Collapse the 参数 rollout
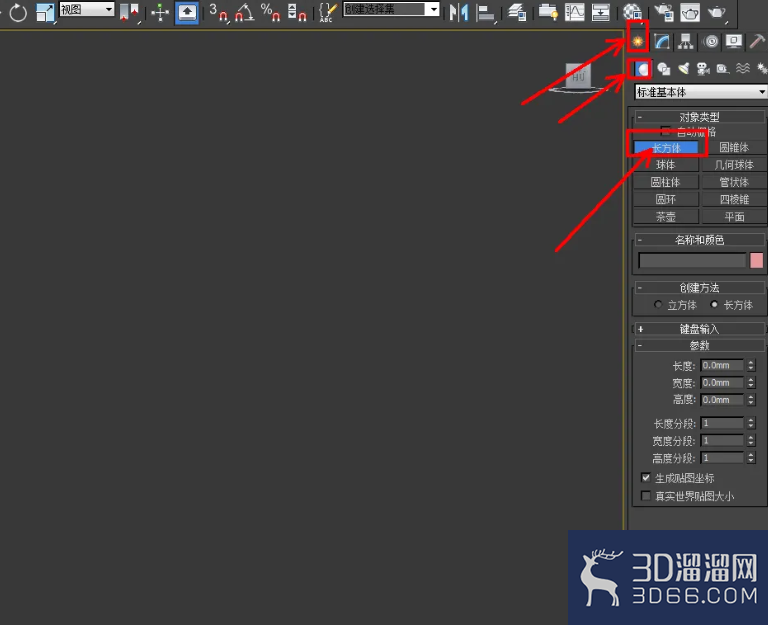Screen dimensions: 768x625 click(x=699, y=346)
